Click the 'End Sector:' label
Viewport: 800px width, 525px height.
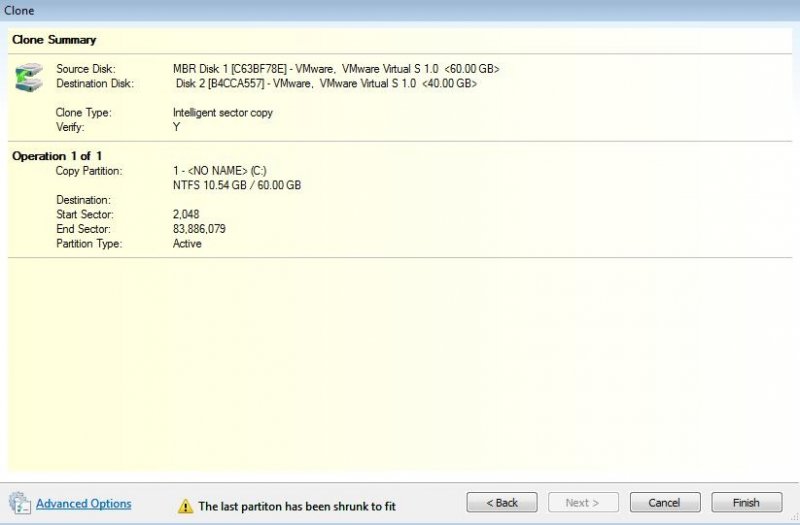83,229
